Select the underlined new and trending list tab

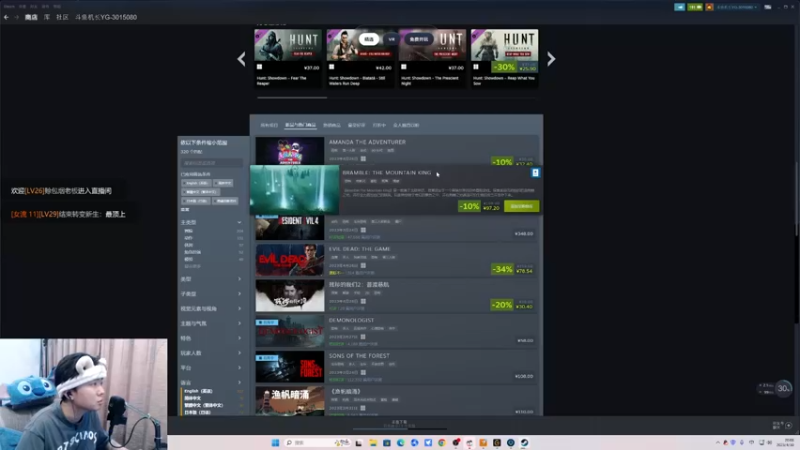[300, 125]
